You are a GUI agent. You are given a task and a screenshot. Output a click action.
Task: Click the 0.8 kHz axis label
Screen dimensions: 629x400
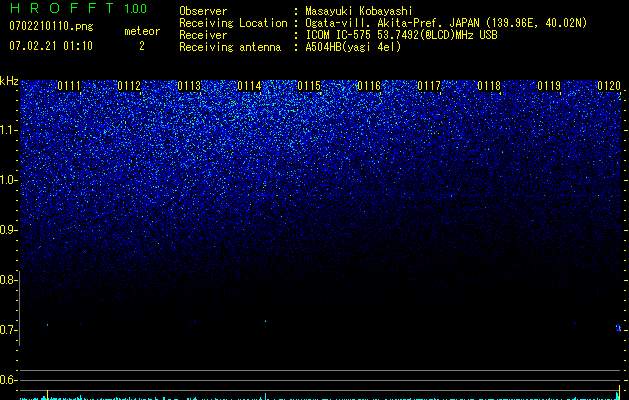click(8, 280)
